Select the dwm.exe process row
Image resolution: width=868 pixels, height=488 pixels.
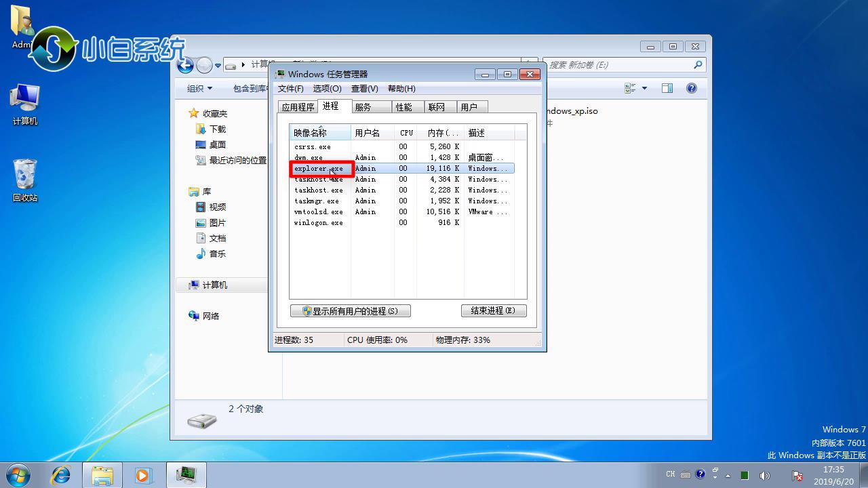tap(402, 157)
